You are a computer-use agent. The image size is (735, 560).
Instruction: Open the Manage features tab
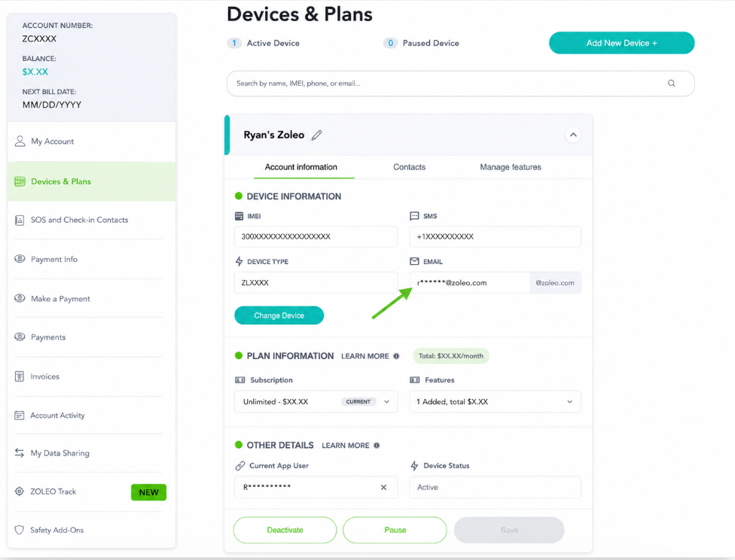[511, 167]
